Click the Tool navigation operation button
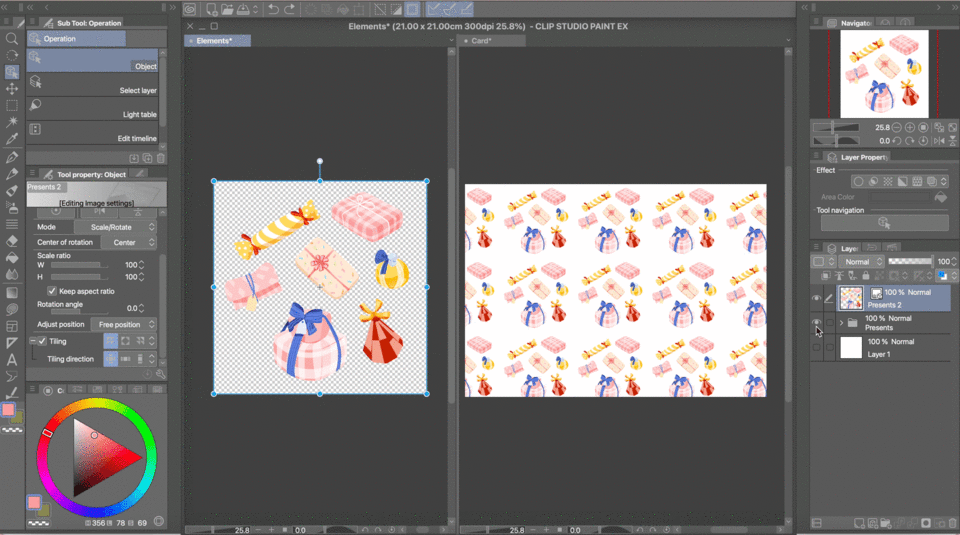This screenshot has height=535, width=960. point(884,223)
